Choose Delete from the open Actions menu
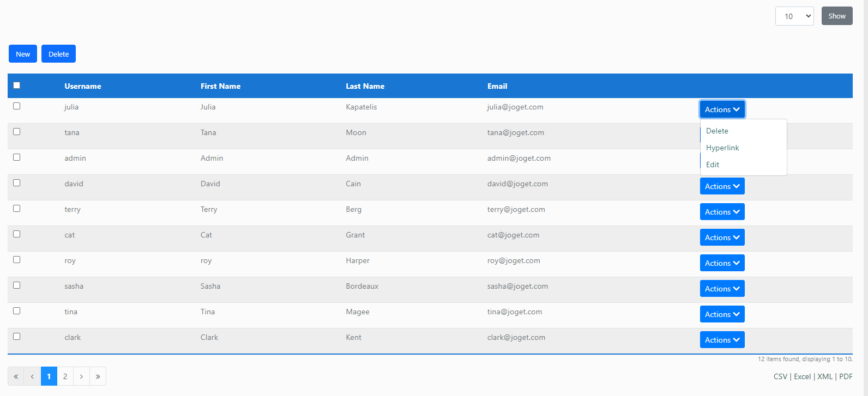 click(x=717, y=131)
